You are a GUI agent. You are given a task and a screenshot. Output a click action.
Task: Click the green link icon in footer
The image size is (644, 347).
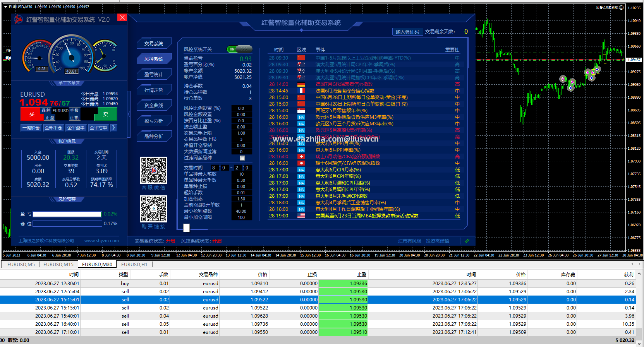pyautogui.click(x=467, y=241)
